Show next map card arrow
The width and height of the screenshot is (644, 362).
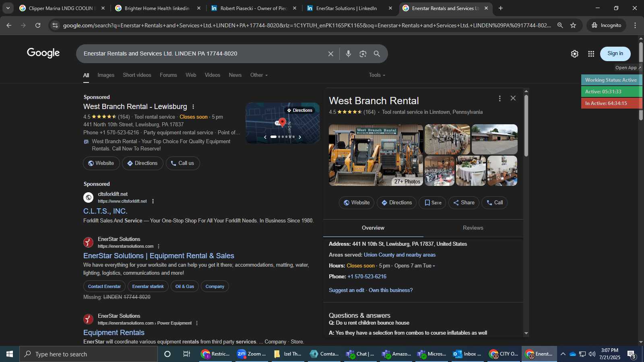[300, 137]
